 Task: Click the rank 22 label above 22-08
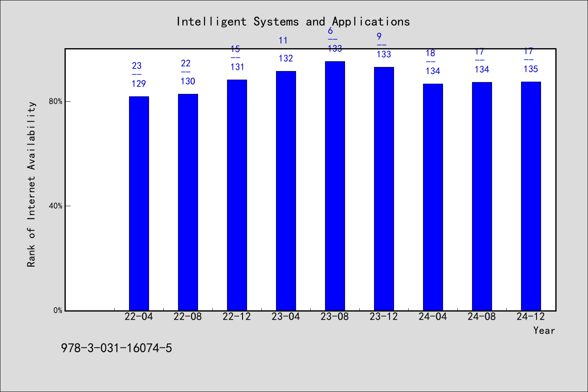pyautogui.click(x=186, y=63)
